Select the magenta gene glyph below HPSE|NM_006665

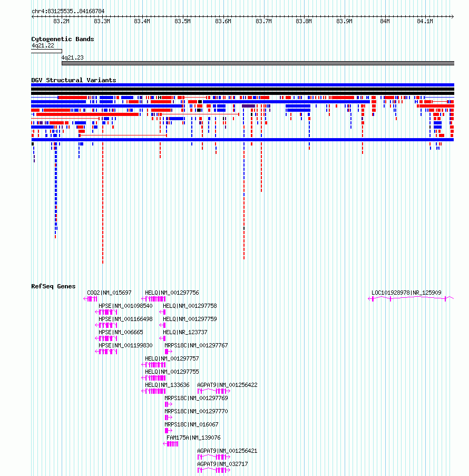pyautogui.click(x=106, y=338)
